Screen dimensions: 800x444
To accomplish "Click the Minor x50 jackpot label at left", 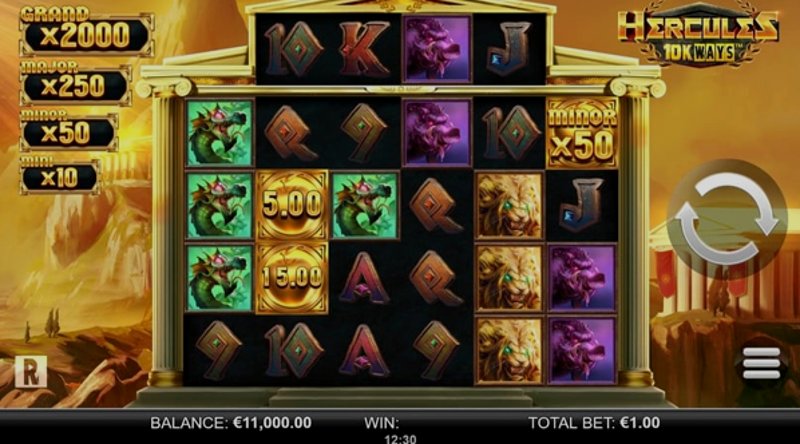I will 68,130.
